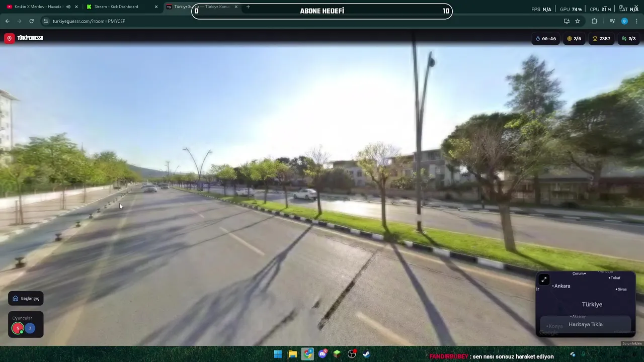Expand the minimap with arrows icon

click(544, 280)
